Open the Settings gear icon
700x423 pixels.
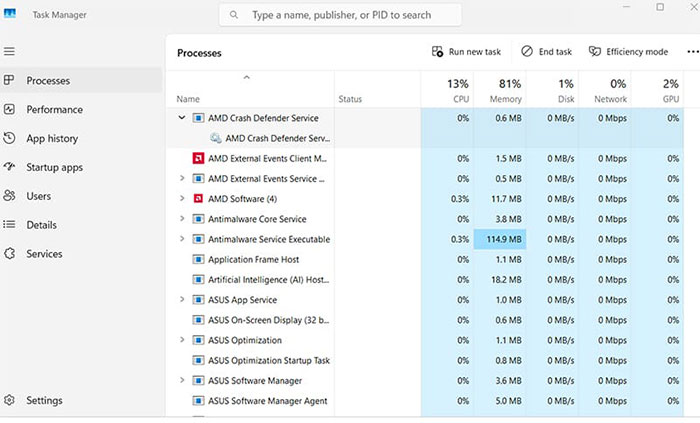[x=9, y=400]
